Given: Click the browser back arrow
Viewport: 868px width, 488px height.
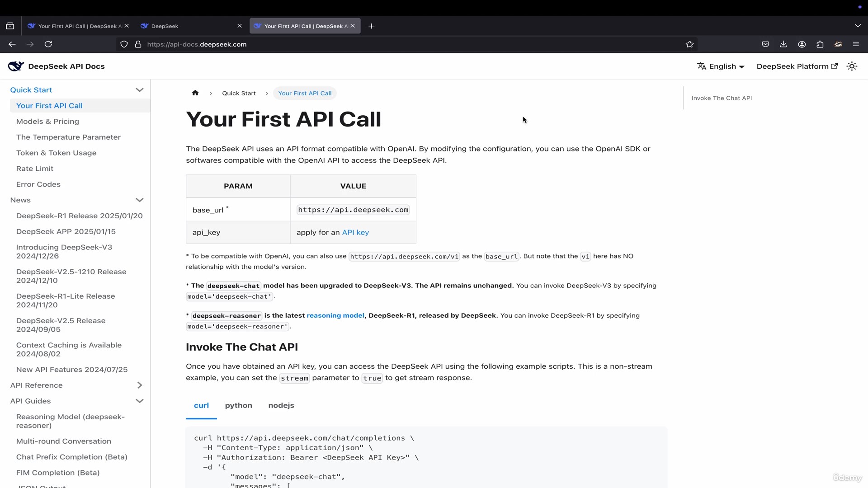Looking at the screenshot, I should click(12, 44).
